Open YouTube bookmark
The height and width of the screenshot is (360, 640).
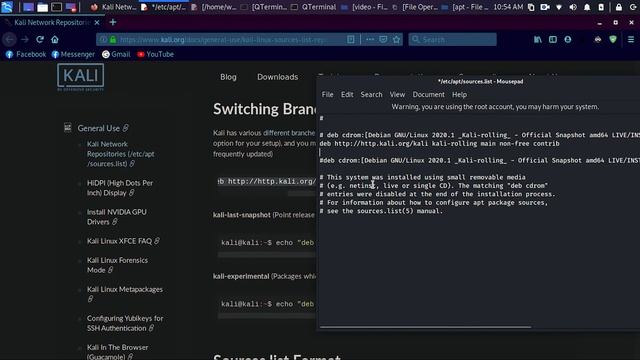(156, 54)
